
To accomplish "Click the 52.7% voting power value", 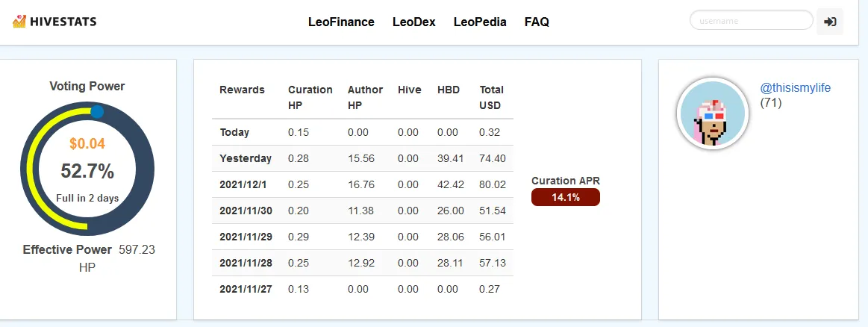I will point(87,172).
